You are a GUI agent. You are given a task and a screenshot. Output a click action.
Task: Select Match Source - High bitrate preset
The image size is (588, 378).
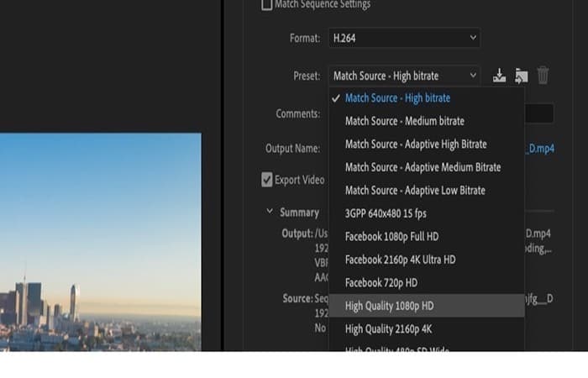click(427, 98)
